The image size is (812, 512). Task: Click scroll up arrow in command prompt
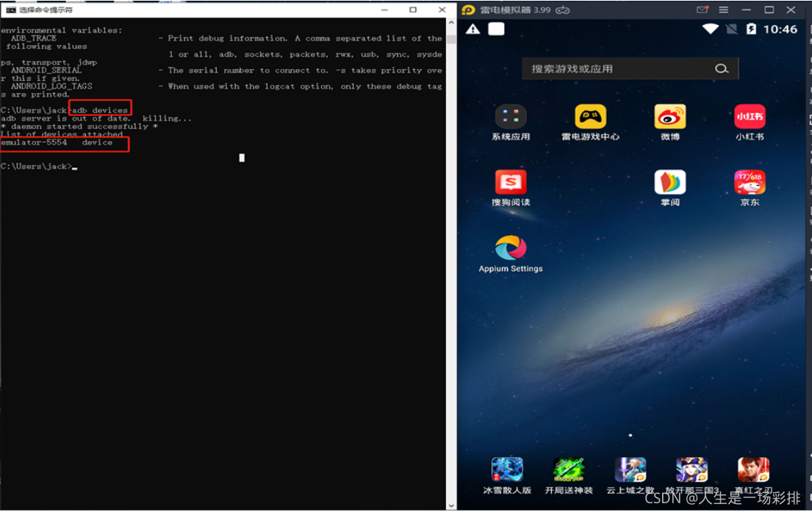point(451,23)
